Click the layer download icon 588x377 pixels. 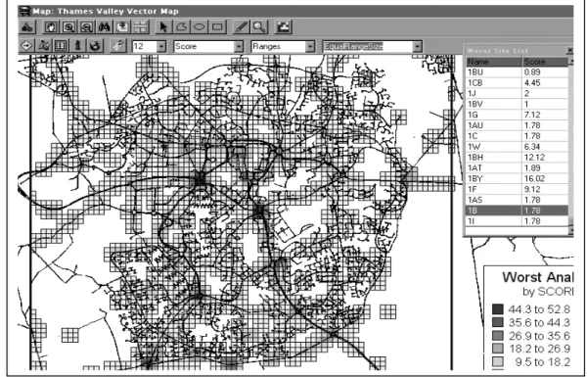(122, 27)
